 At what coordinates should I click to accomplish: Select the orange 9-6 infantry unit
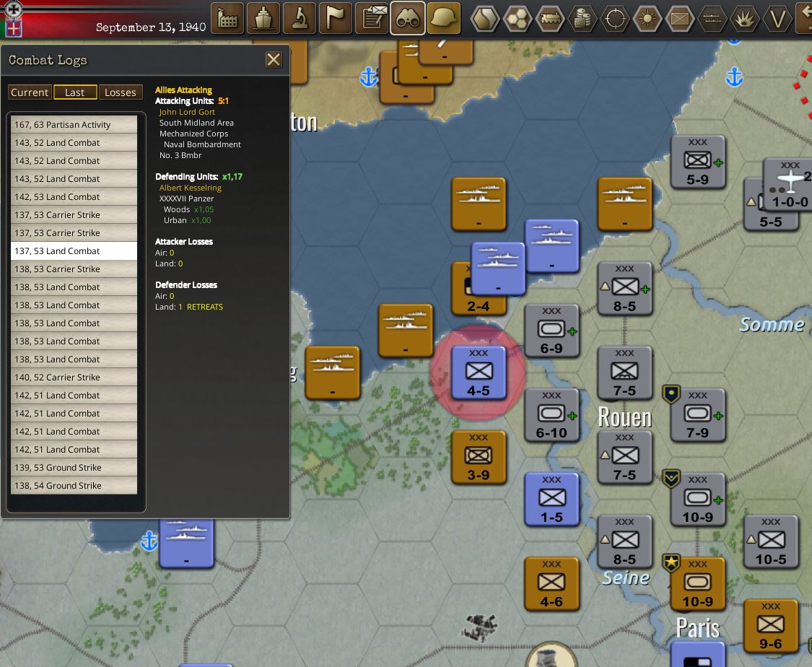pyautogui.click(x=771, y=626)
